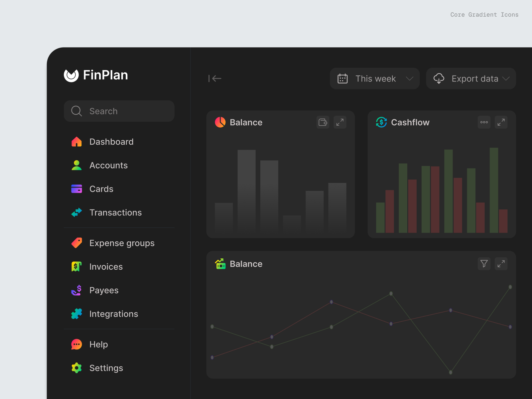532x399 pixels.
Task: Click the Settings gear icon
Action: (76, 368)
